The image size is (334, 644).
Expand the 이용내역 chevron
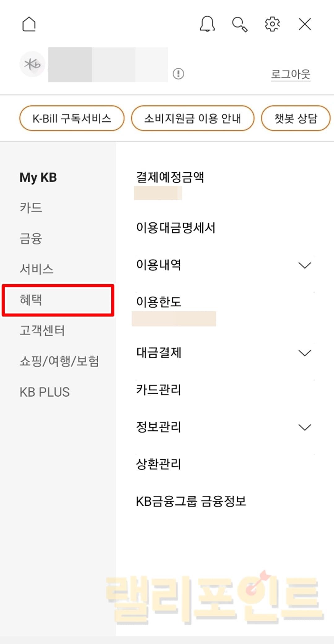(305, 265)
